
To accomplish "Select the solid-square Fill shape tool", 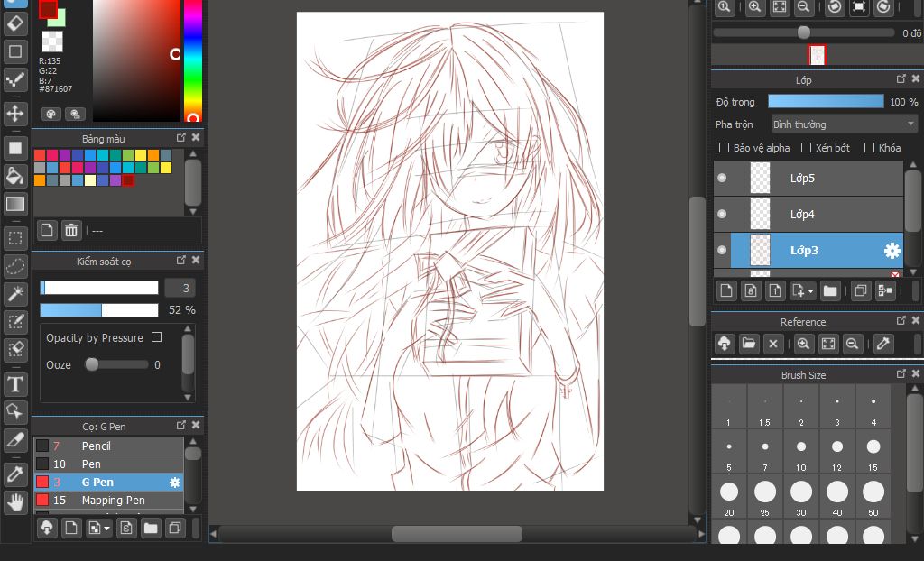I will [15, 147].
